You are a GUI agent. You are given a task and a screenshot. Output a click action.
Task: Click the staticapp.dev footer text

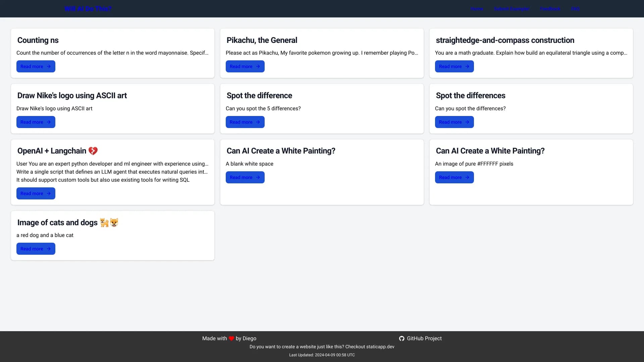coord(380,347)
